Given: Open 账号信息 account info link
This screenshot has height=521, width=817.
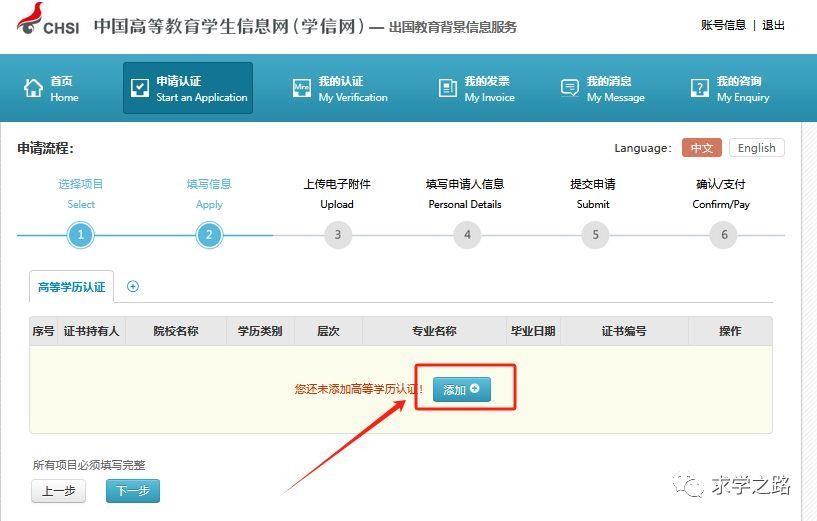Looking at the screenshot, I should click(723, 25).
